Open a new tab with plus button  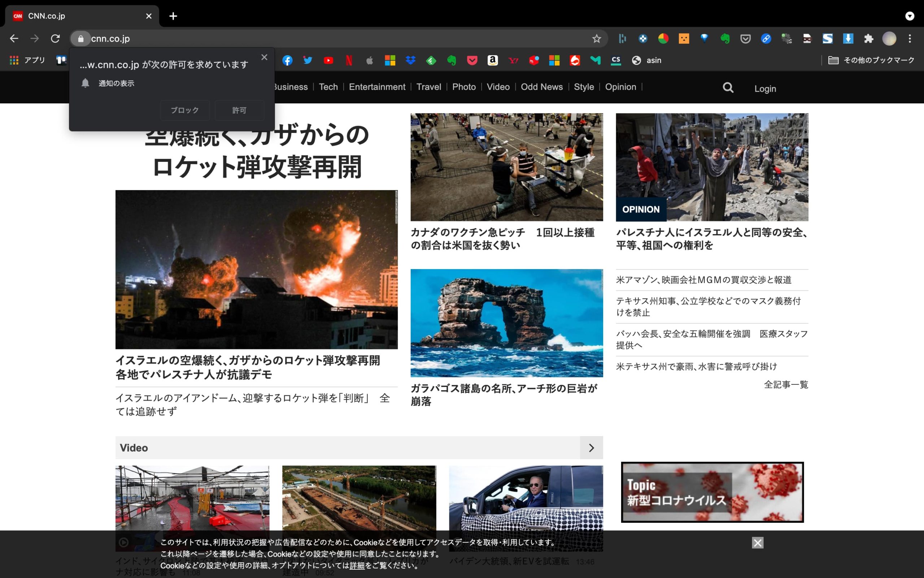[x=173, y=16]
